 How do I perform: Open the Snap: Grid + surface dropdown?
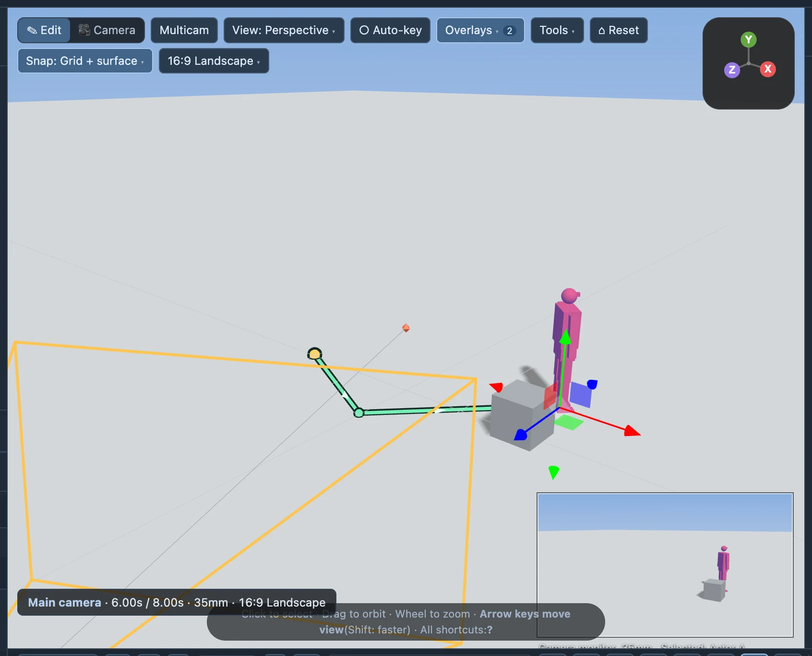pos(85,61)
